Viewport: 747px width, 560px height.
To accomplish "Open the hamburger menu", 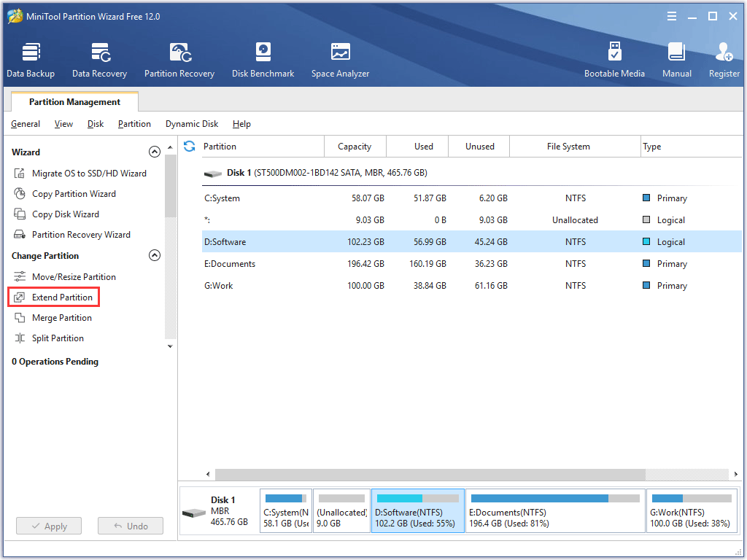I will [671, 15].
